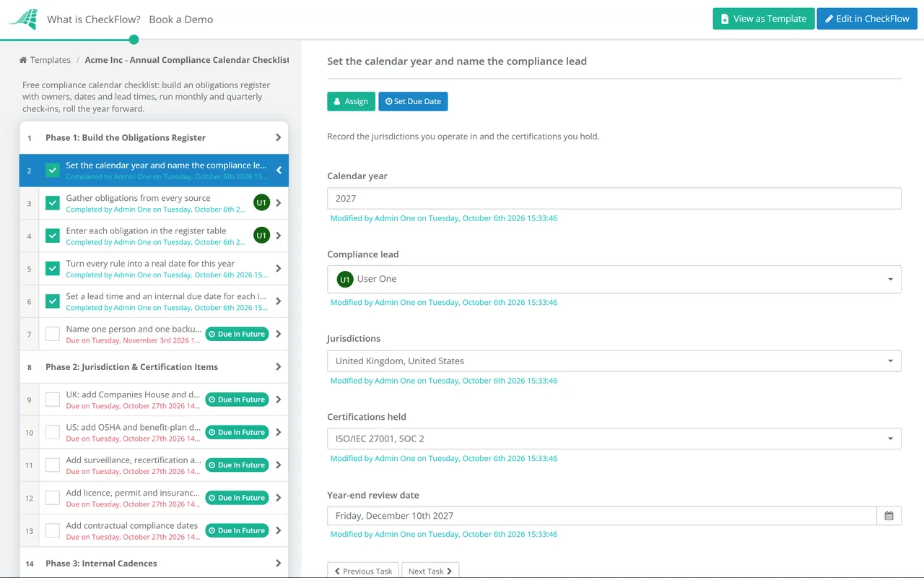Go to Templates breadcrumb
Screen dimensions: 924x578
coord(51,60)
